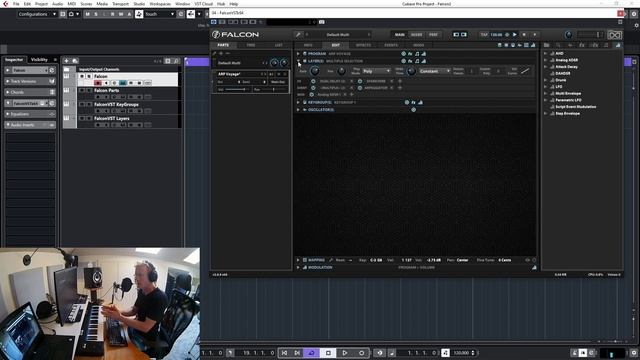Click the gear icon on the OSCILLATOR(S) row
The height and width of the screenshot is (360, 640).
tap(413, 110)
